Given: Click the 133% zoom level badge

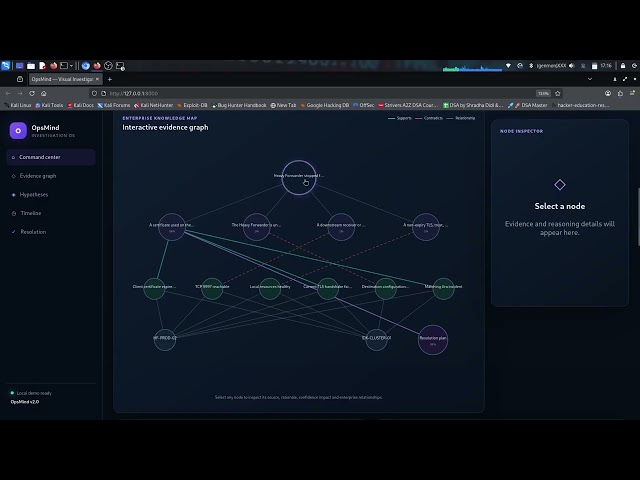Looking at the screenshot, I should 543,93.
